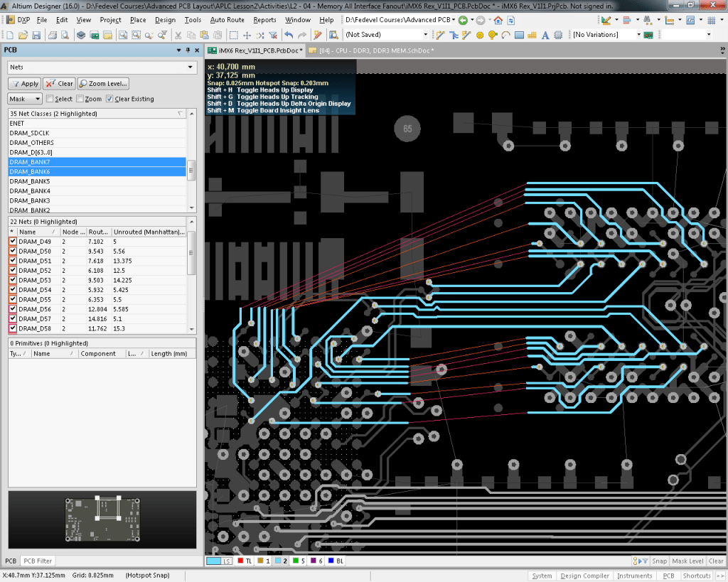
Task: Click the Open document folder icon
Action: (x=23, y=35)
